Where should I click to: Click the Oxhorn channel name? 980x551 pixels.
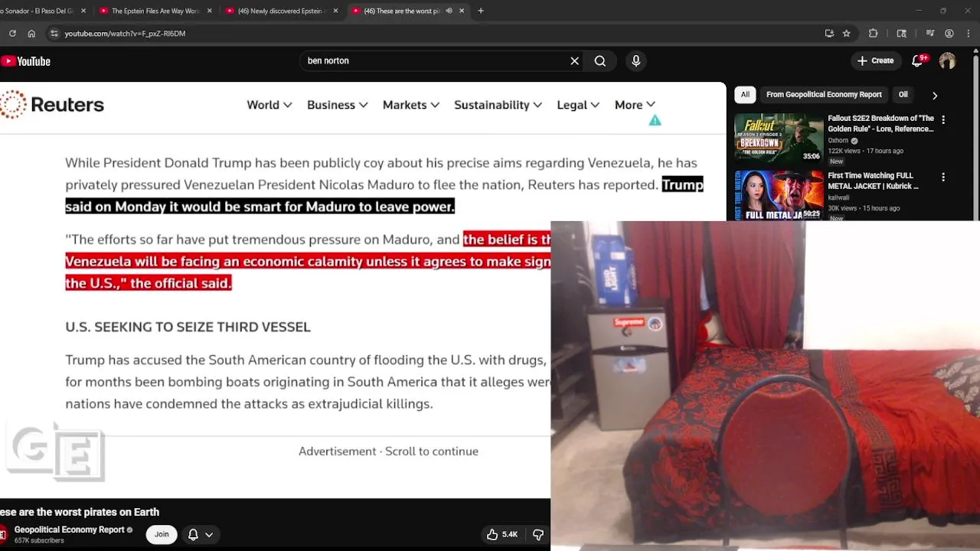click(838, 141)
